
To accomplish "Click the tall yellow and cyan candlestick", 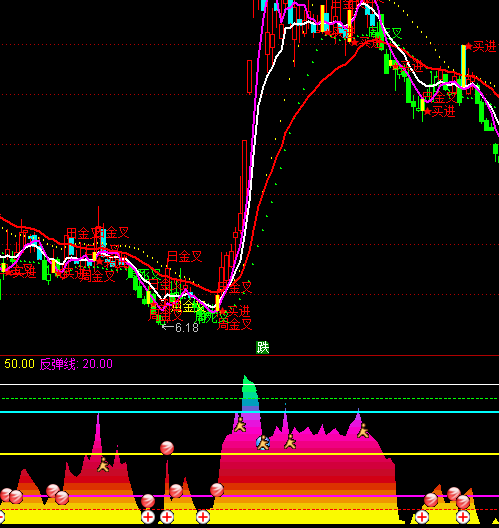I will [x=464, y=66].
